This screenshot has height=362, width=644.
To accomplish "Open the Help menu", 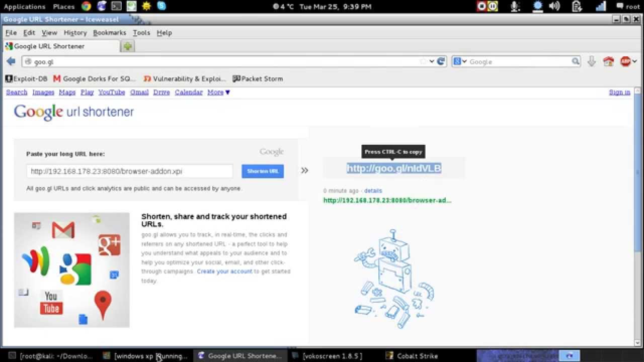I will pos(164,33).
